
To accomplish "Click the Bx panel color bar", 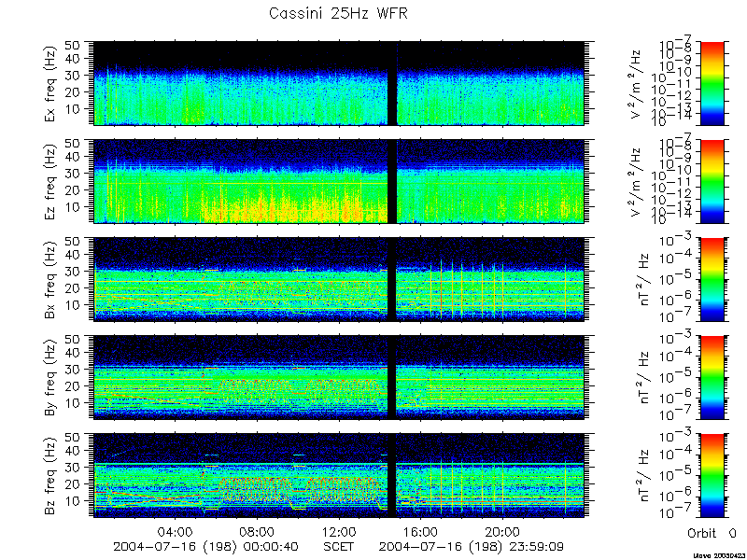I will click(712, 279).
